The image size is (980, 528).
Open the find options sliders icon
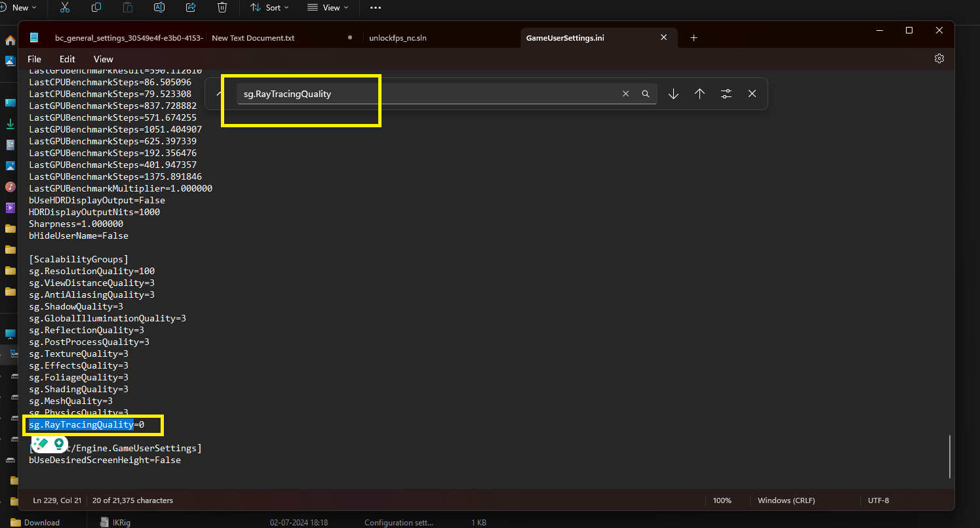pyautogui.click(x=726, y=94)
